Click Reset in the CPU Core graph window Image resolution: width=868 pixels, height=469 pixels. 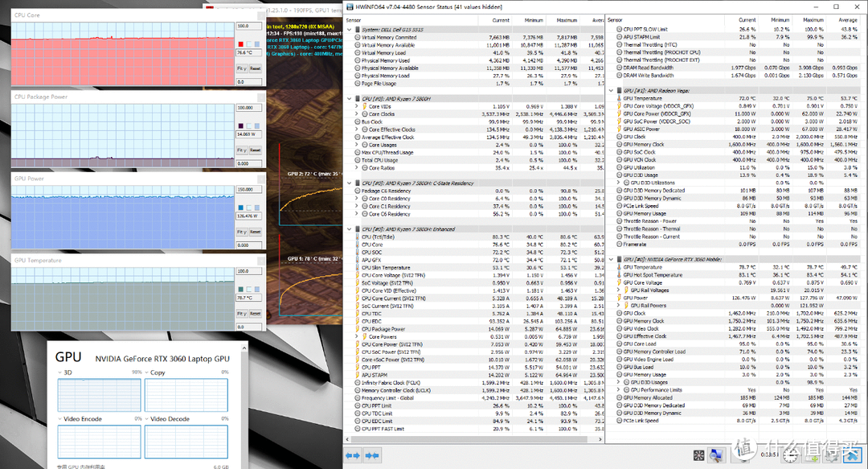(x=256, y=68)
